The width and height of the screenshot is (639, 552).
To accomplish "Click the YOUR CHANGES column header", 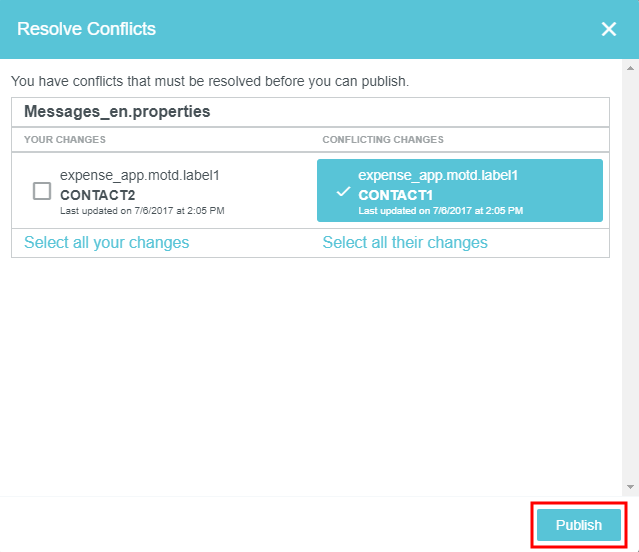I will [65, 140].
